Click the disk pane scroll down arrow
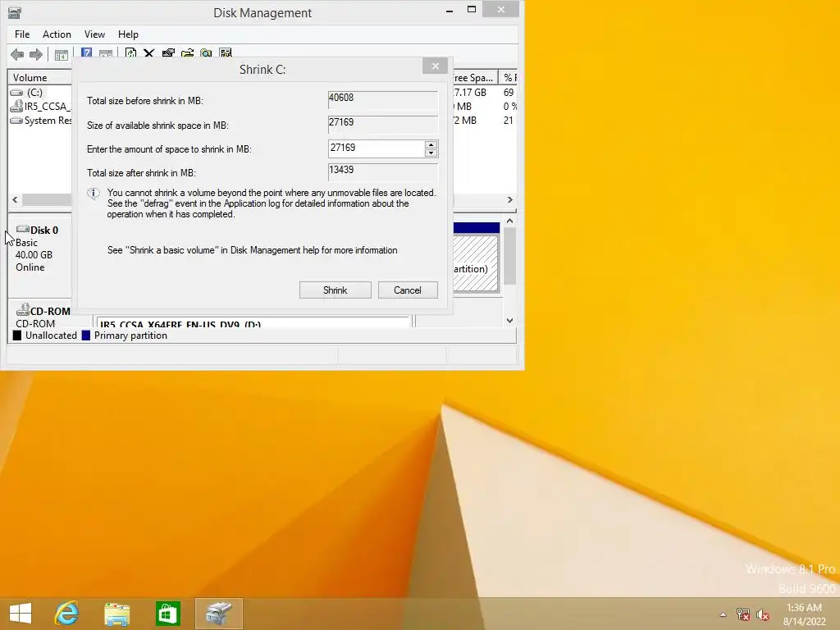Viewport: 840px width, 630px height. 509,321
